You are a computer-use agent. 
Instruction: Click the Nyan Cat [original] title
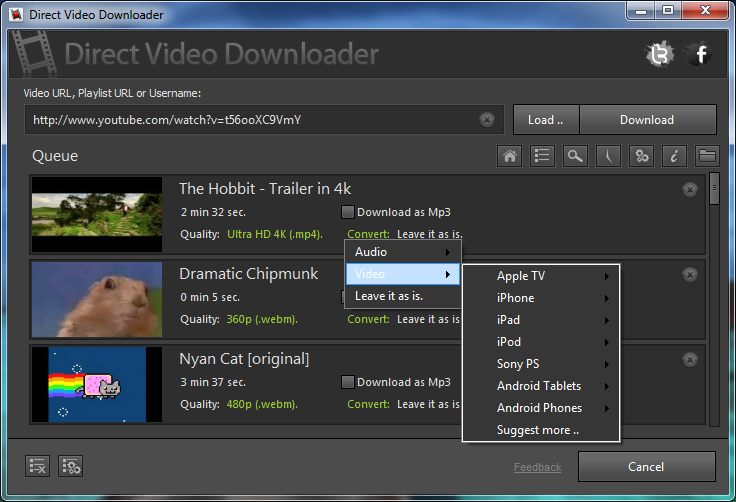[x=244, y=359]
